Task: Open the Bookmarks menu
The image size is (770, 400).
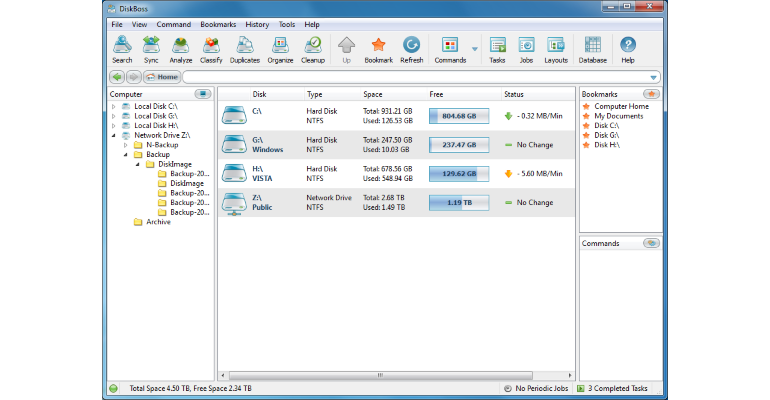Action: tap(218, 24)
